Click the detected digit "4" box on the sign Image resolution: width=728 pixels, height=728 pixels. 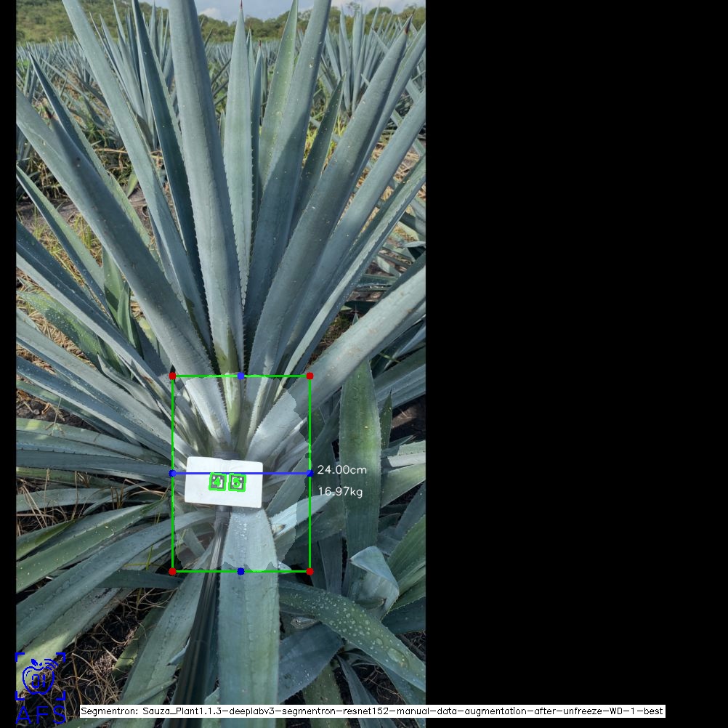pos(217,482)
